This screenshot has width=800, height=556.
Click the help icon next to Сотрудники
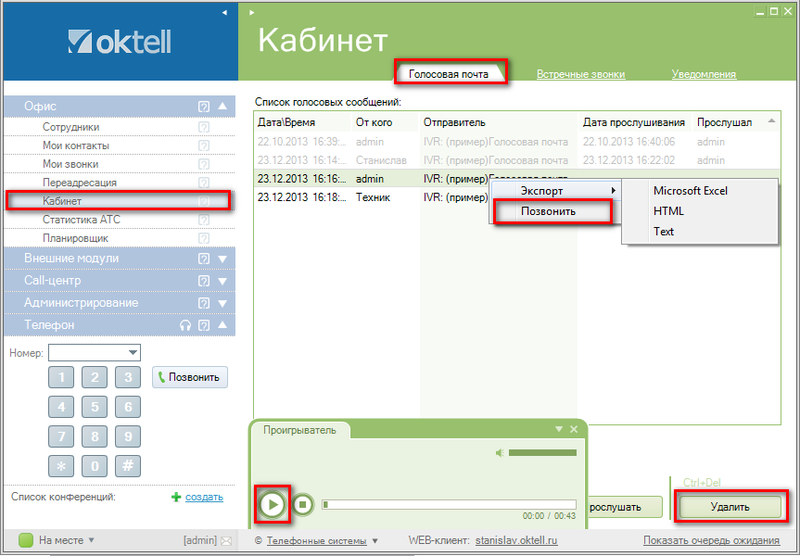(204, 128)
